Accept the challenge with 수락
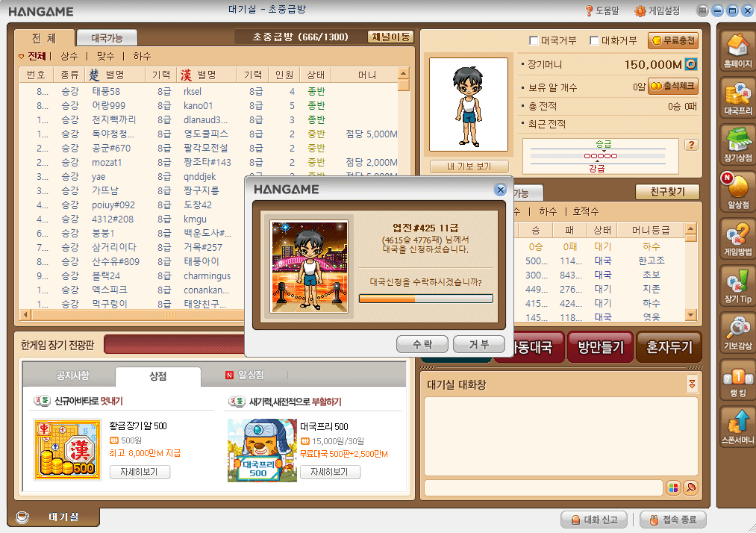This screenshot has width=756, height=533. 422,344
